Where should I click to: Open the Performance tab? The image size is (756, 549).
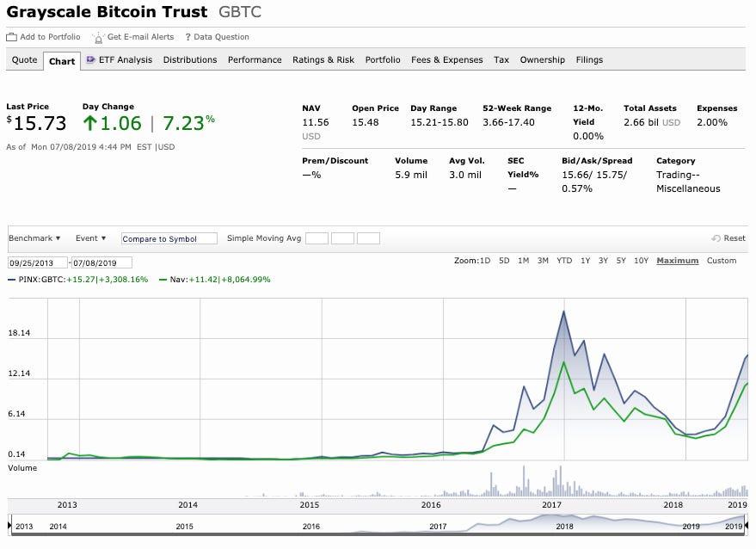255,60
